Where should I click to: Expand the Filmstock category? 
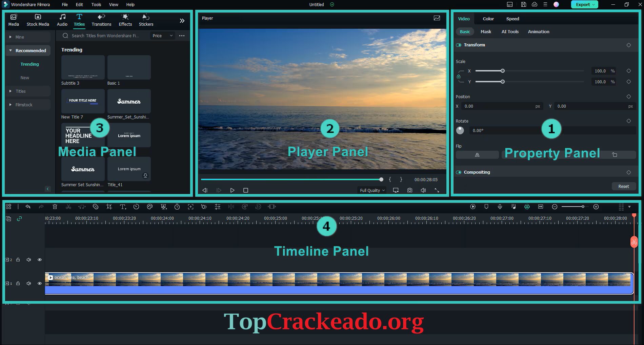click(24, 105)
